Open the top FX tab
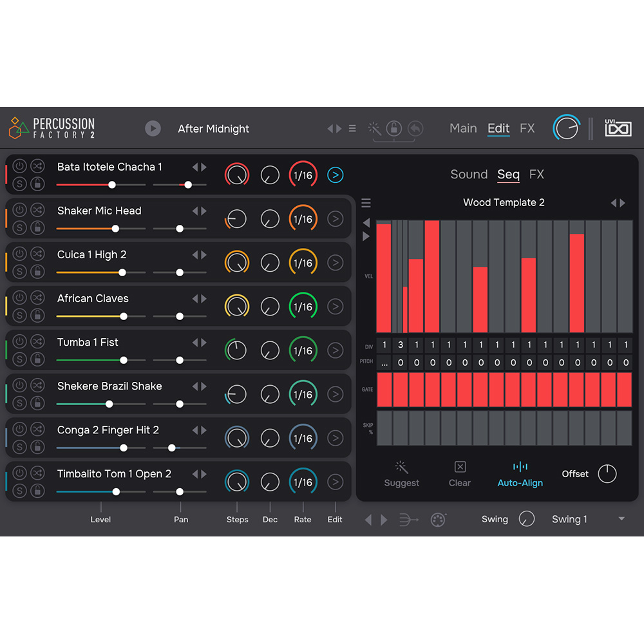 click(527, 129)
